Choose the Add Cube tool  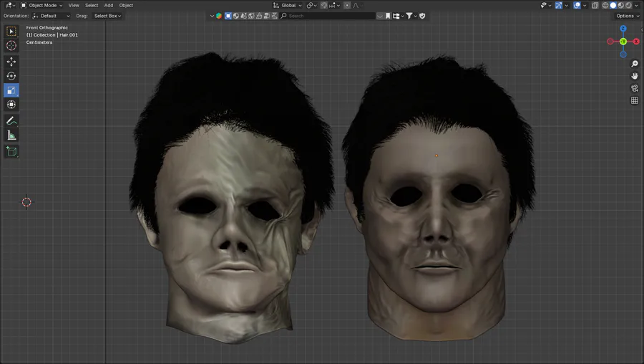coord(11,151)
